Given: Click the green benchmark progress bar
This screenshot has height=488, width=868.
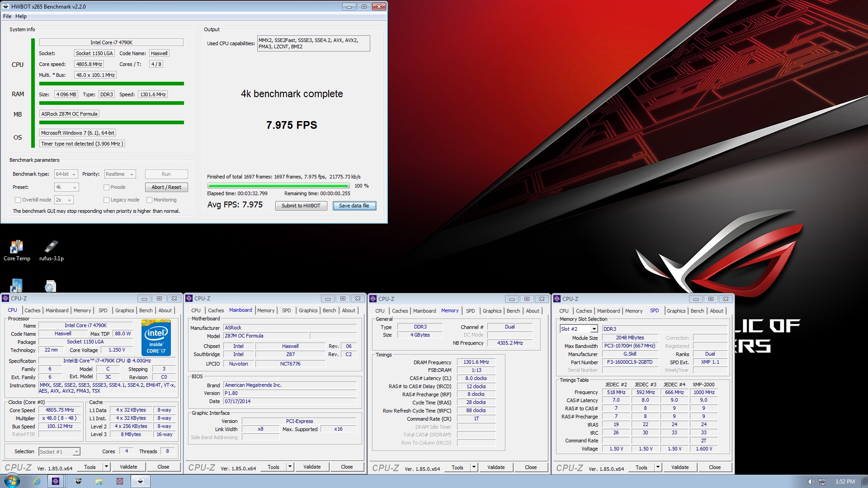Looking at the screenshot, I should [x=278, y=186].
